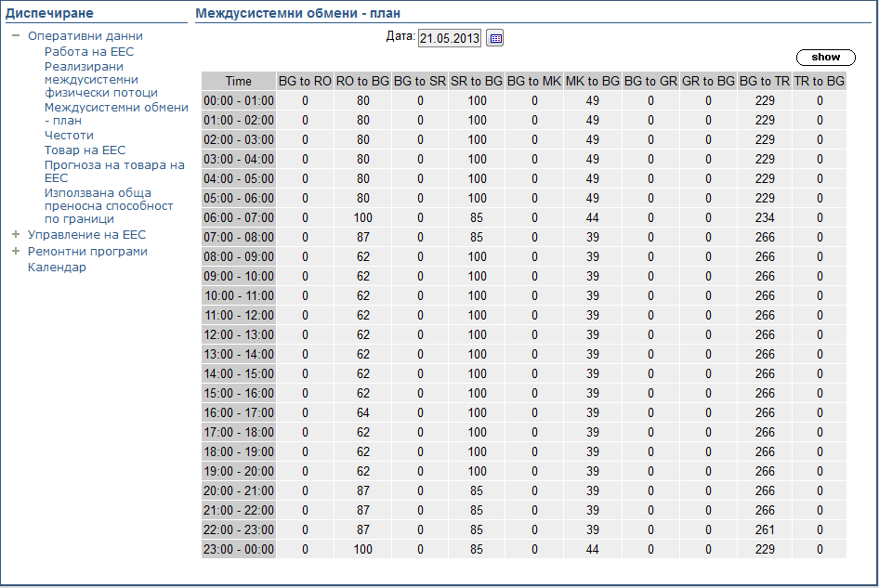Open the Календар link
The height and width of the screenshot is (588, 879).
coord(57,268)
